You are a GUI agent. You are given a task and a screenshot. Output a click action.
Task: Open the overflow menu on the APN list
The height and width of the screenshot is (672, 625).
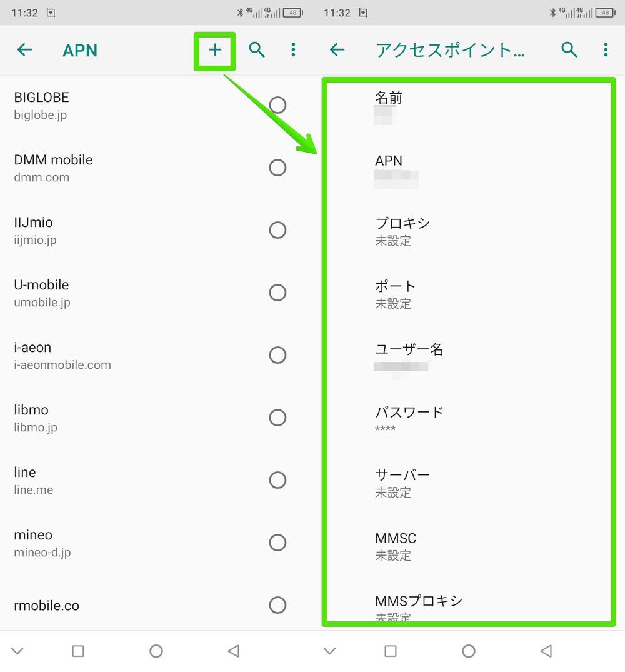coord(293,50)
